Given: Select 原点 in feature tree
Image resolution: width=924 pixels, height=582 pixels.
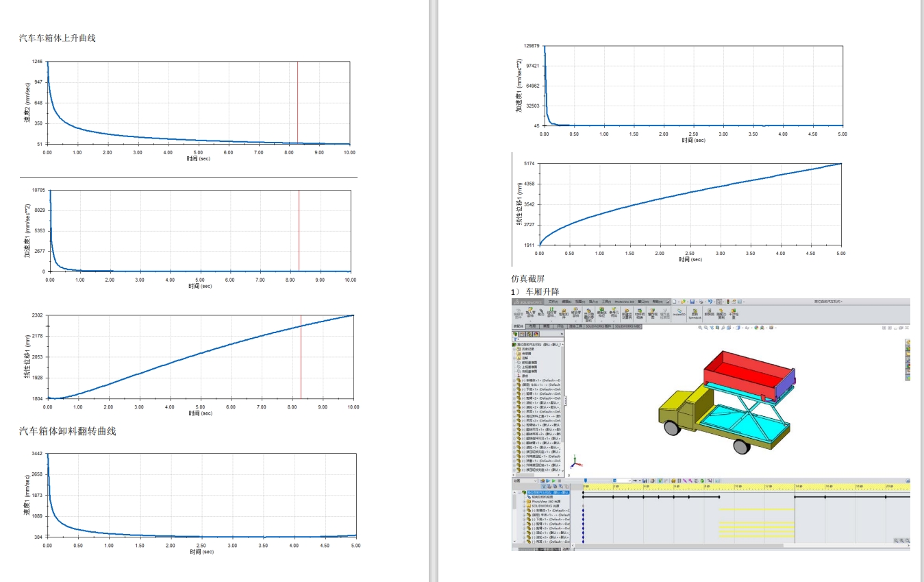Looking at the screenshot, I should click(x=525, y=376).
